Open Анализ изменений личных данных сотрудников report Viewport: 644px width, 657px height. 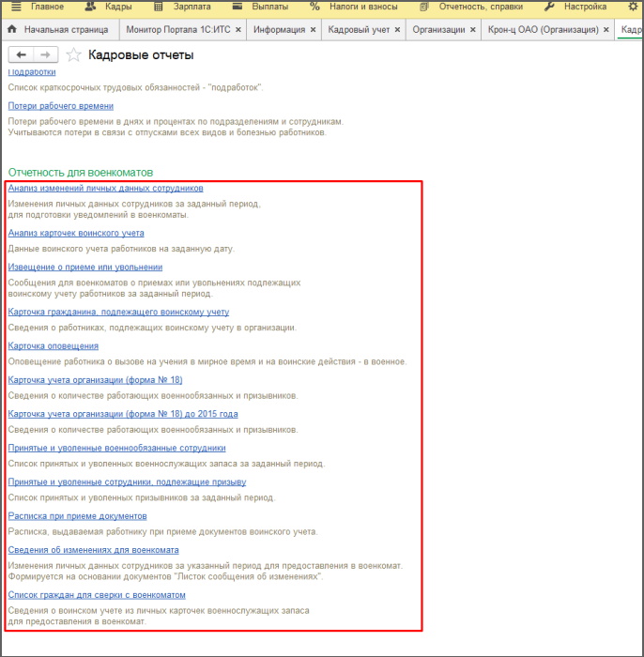(105, 189)
